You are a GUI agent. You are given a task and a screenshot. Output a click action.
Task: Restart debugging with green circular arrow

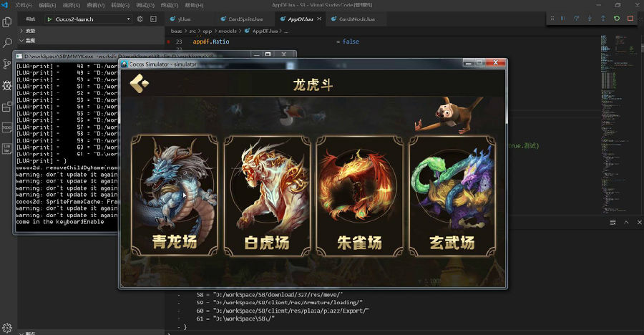617,19
